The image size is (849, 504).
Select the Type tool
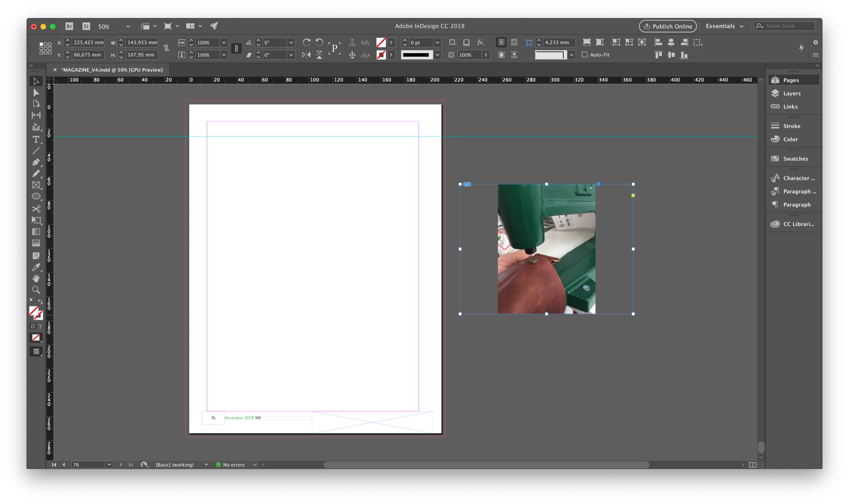(x=36, y=139)
